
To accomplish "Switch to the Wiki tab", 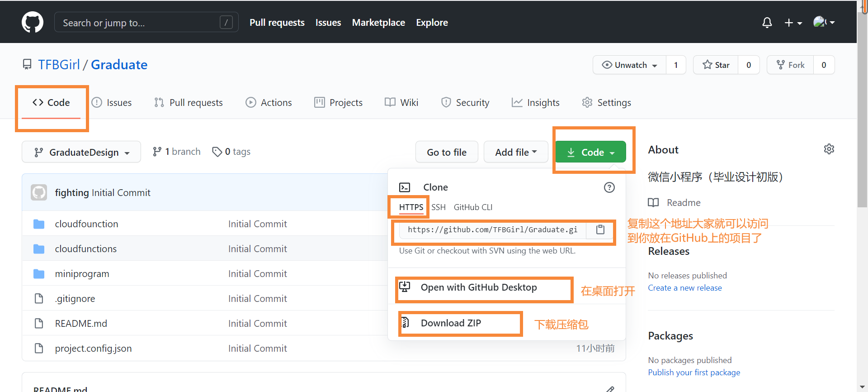I will click(401, 103).
